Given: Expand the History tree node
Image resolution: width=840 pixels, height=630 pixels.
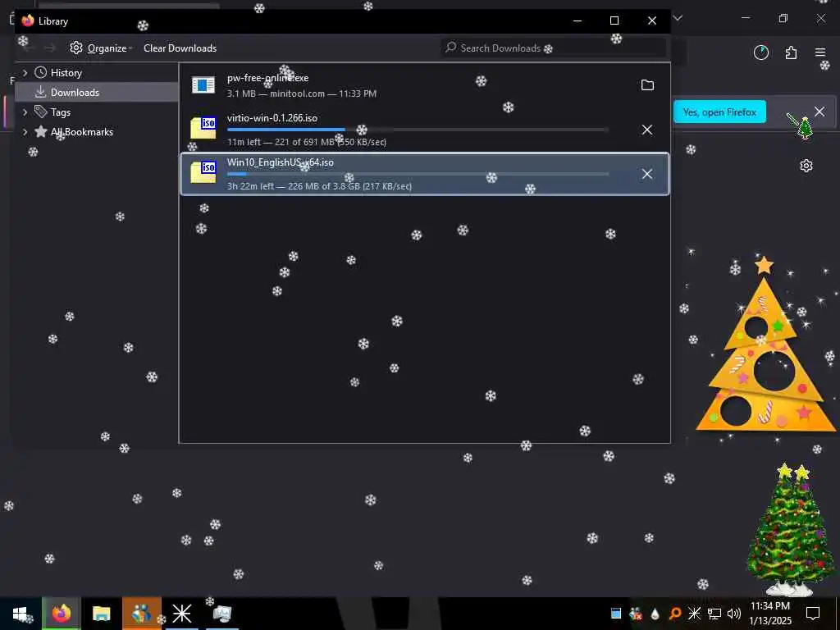Looking at the screenshot, I should (25, 73).
